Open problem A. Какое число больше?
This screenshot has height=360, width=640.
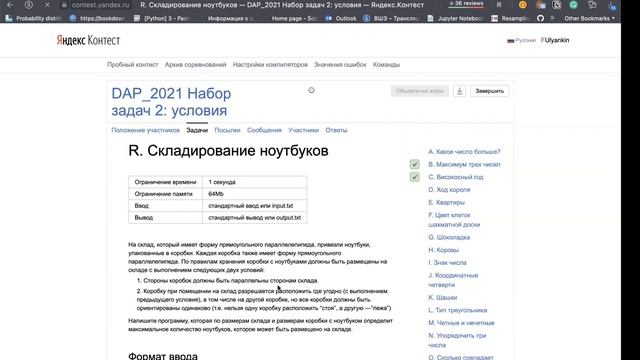(x=464, y=151)
